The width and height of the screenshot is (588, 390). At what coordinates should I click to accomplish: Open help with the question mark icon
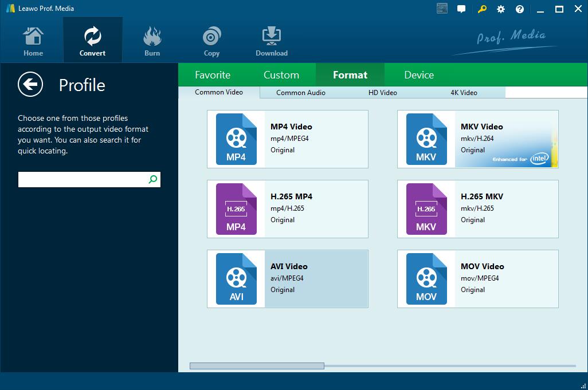pyautogui.click(x=520, y=9)
